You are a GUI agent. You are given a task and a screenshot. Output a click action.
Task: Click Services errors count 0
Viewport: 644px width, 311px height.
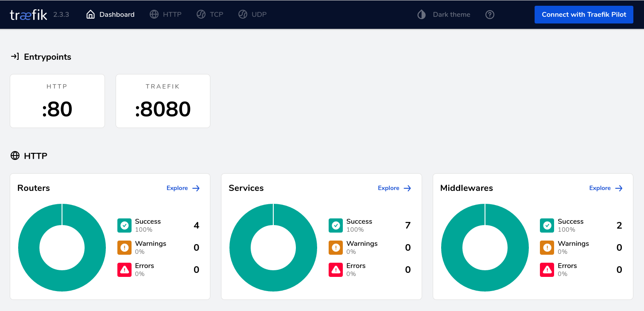(408, 270)
